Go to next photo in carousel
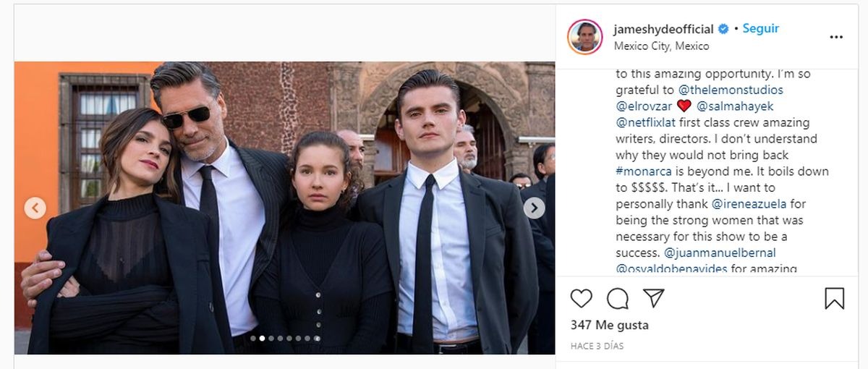 pyautogui.click(x=534, y=208)
